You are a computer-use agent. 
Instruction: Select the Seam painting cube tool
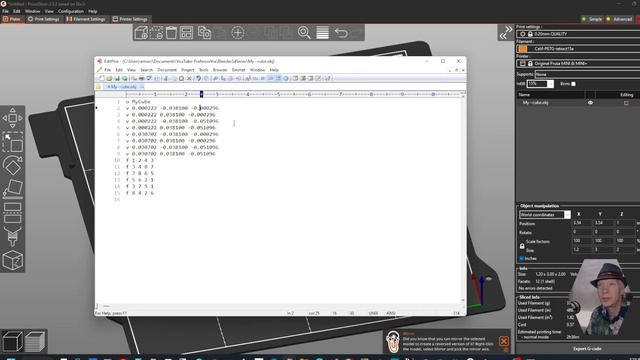pos(13,260)
